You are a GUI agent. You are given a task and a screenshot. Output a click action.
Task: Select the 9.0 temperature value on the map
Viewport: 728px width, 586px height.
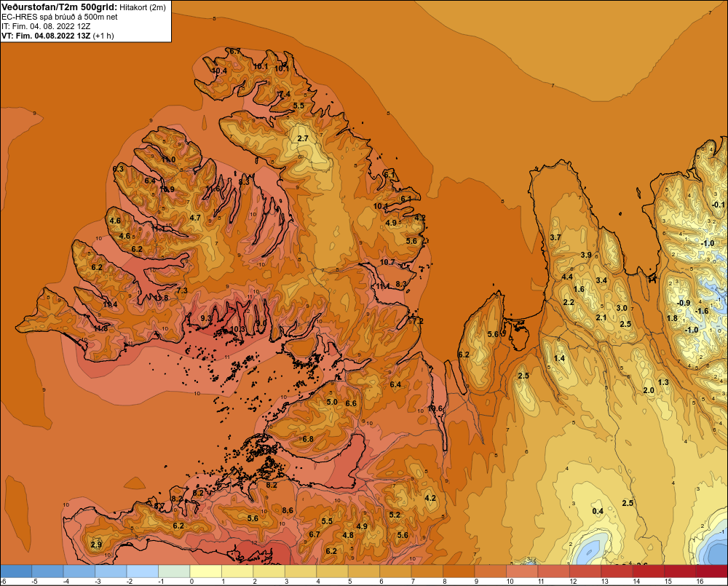(x=261, y=323)
